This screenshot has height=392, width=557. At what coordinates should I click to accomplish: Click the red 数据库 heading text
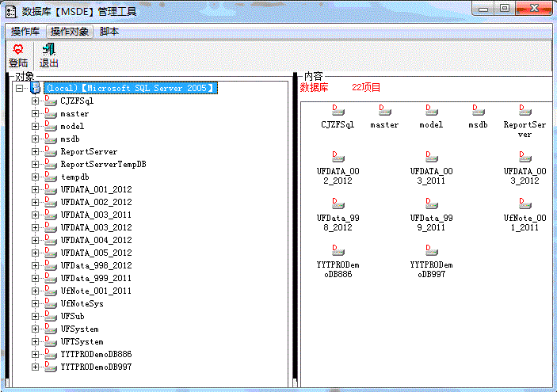tap(314, 87)
